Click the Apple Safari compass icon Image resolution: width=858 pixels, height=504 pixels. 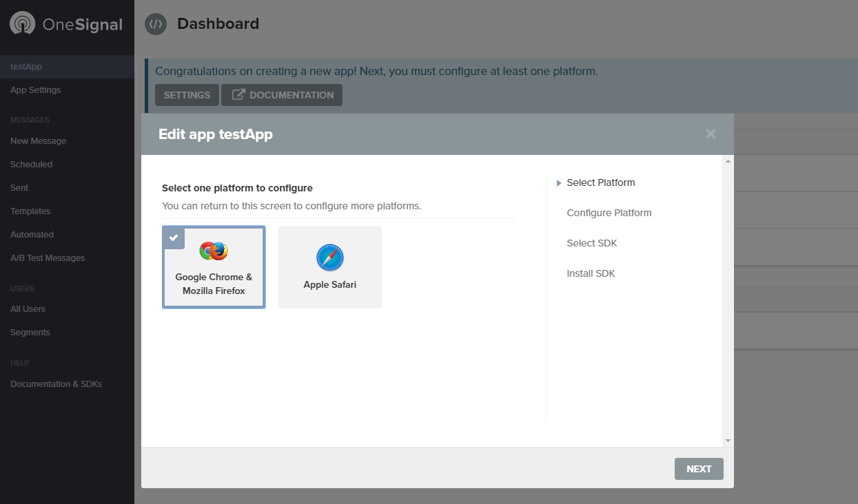[x=330, y=258]
